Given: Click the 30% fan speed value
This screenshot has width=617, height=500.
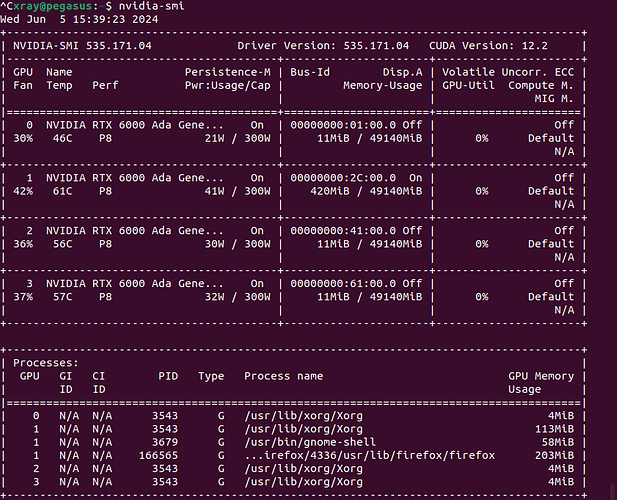Looking at the screenshot, I should click(23, 138).
